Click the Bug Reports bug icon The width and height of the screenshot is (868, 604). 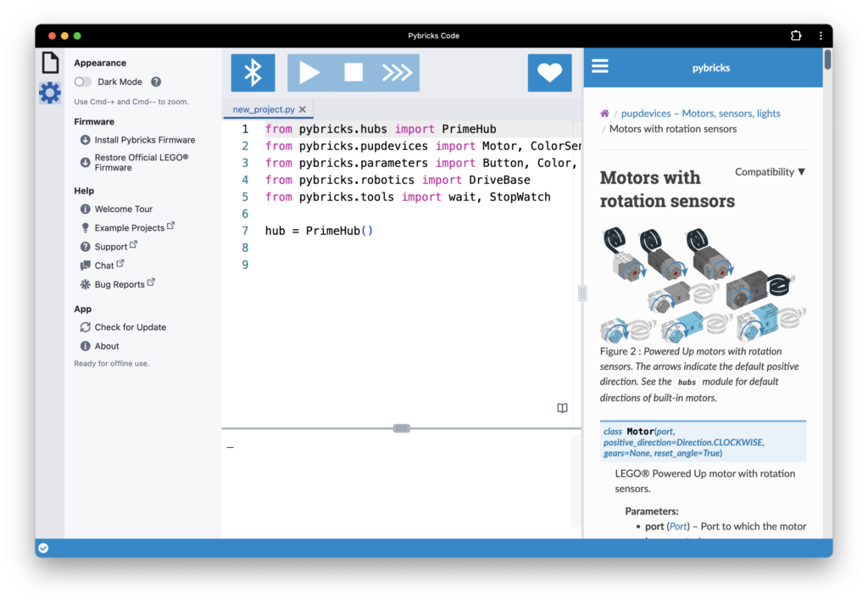[86, 284]
